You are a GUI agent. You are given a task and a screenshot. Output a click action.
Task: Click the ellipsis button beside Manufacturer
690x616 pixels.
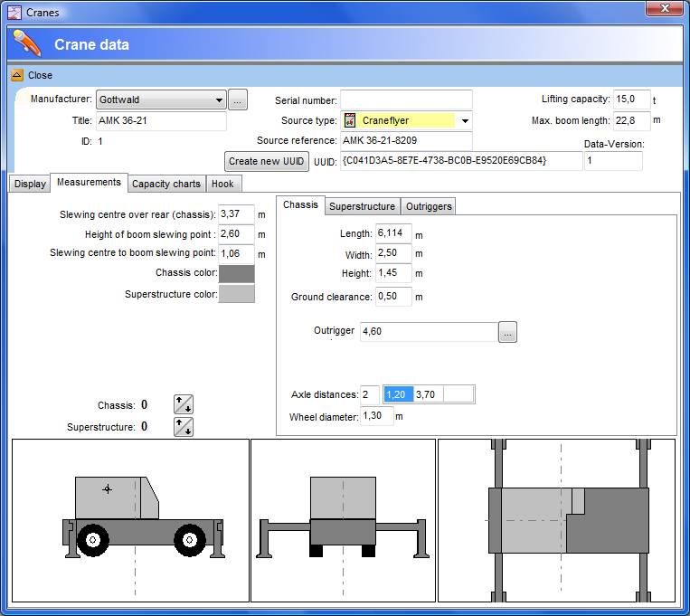(238, 100)
